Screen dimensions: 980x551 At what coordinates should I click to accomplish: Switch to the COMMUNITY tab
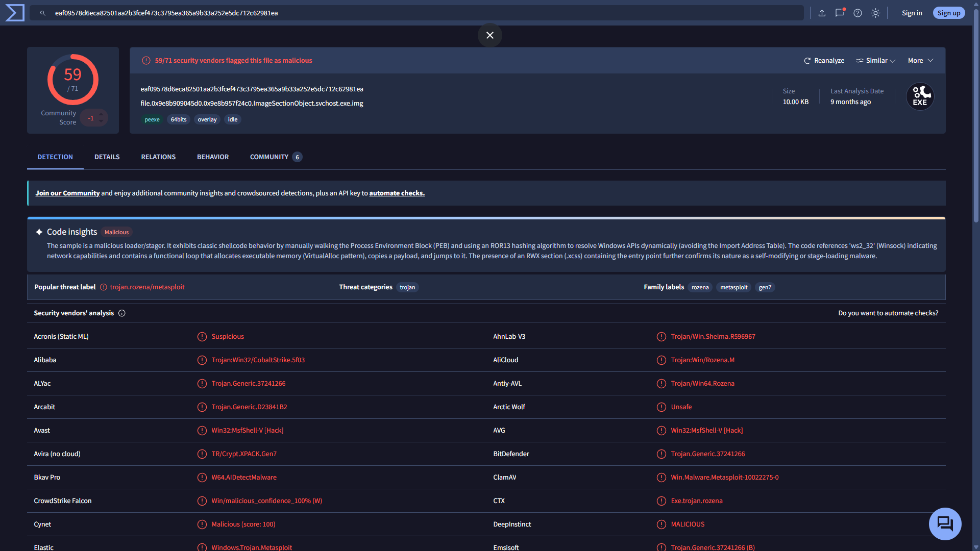point(276,157)
